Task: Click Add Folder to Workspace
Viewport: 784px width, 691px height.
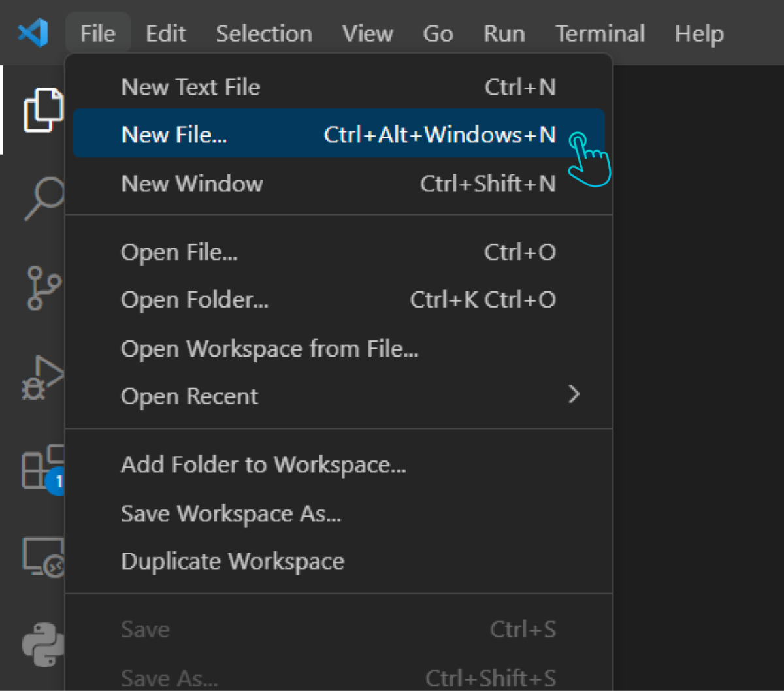Action: tap(263, 464)
